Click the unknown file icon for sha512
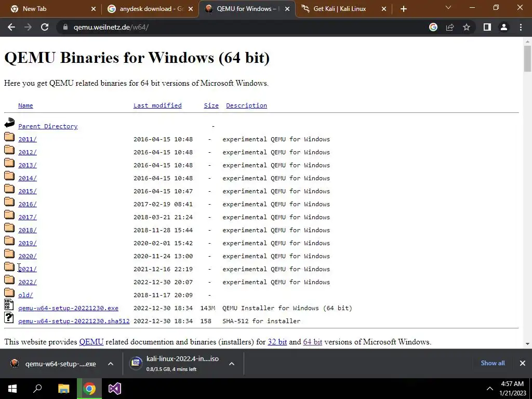Screen dimensions: 532x399 (x=9, y=317)
